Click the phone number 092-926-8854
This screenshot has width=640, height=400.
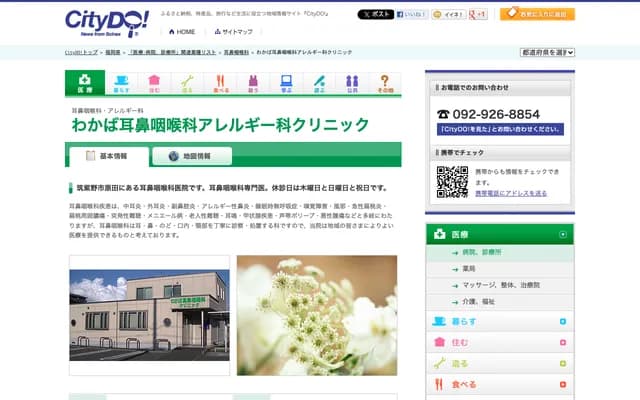496,114
